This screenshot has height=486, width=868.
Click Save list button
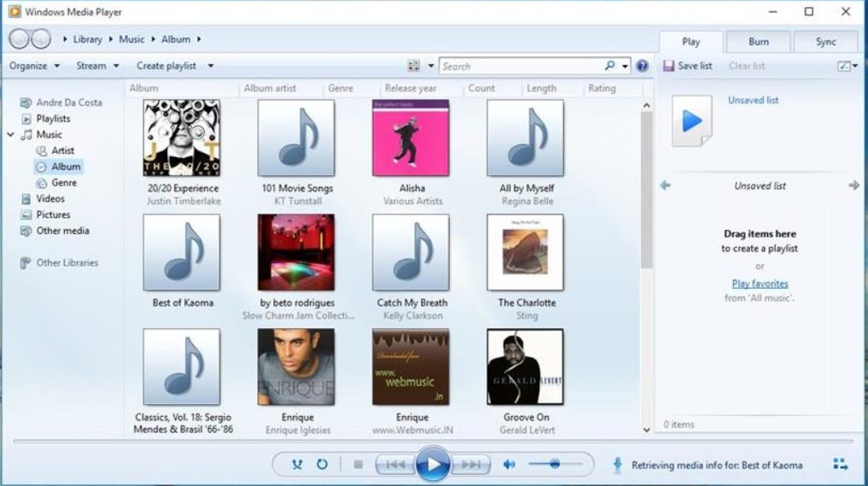[688, 66]
